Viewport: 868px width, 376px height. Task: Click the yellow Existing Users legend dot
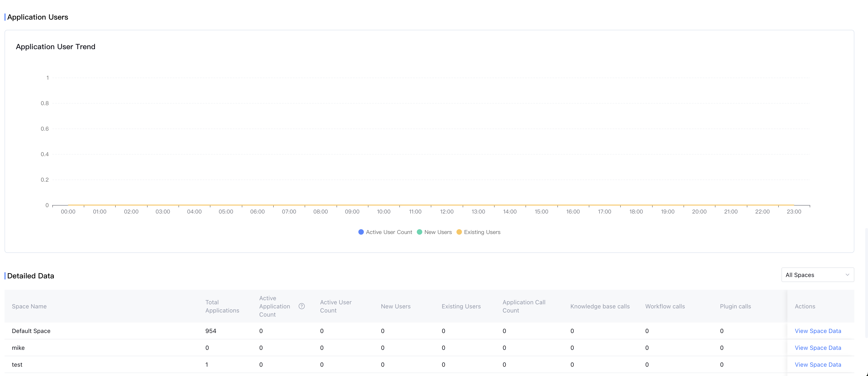(459, 232)
